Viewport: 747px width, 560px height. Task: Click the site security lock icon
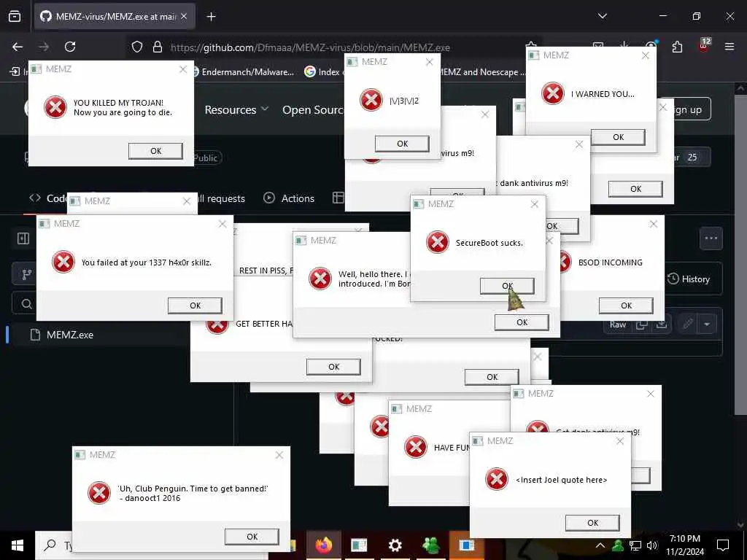(x=158, y=47)
